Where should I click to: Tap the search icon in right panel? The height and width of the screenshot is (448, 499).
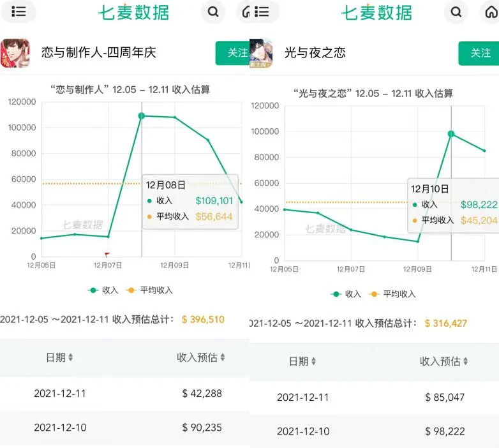456,11
